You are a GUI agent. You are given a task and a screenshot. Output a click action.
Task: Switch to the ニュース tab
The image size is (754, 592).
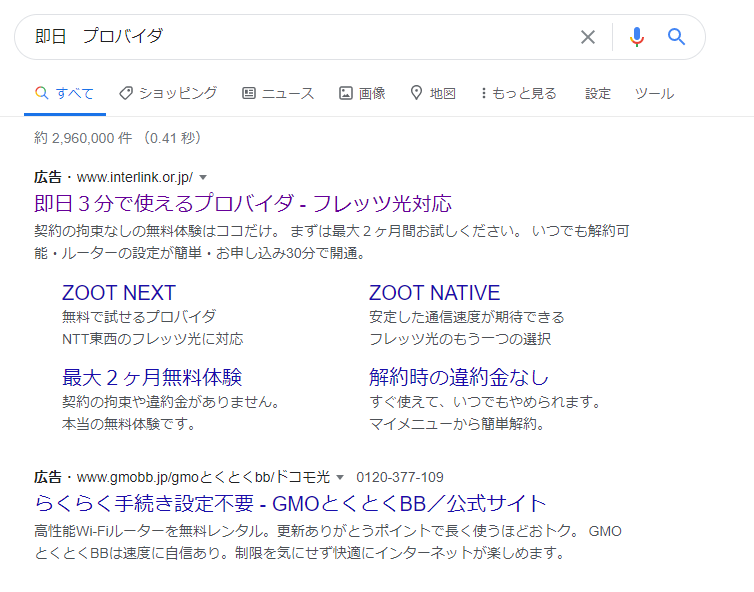(x=278, y=93)
